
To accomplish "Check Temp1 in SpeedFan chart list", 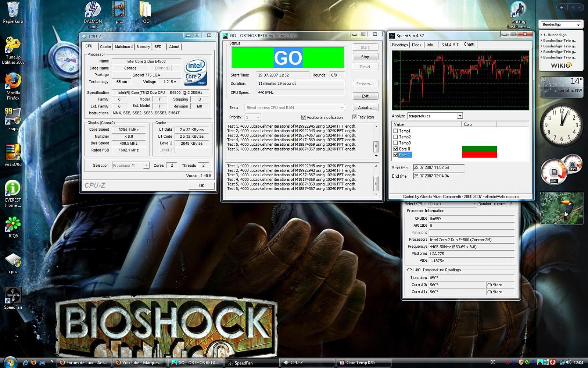I will pos(395,131).
